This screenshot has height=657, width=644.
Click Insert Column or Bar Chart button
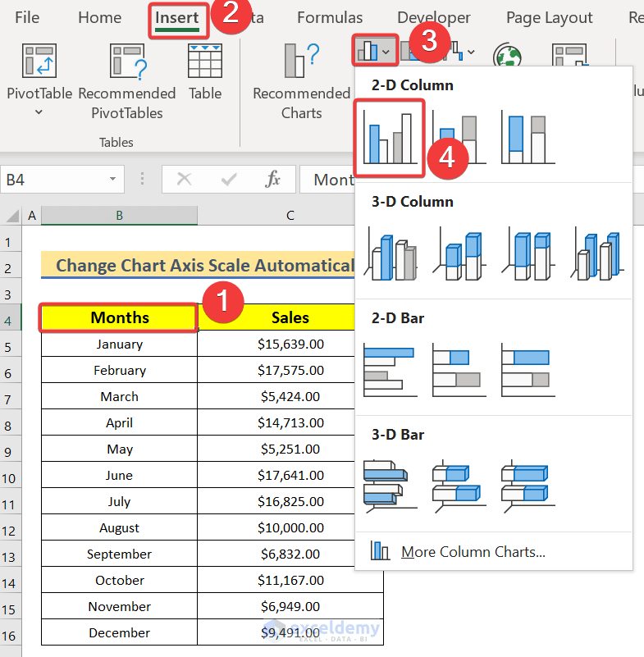click(375, 51)
